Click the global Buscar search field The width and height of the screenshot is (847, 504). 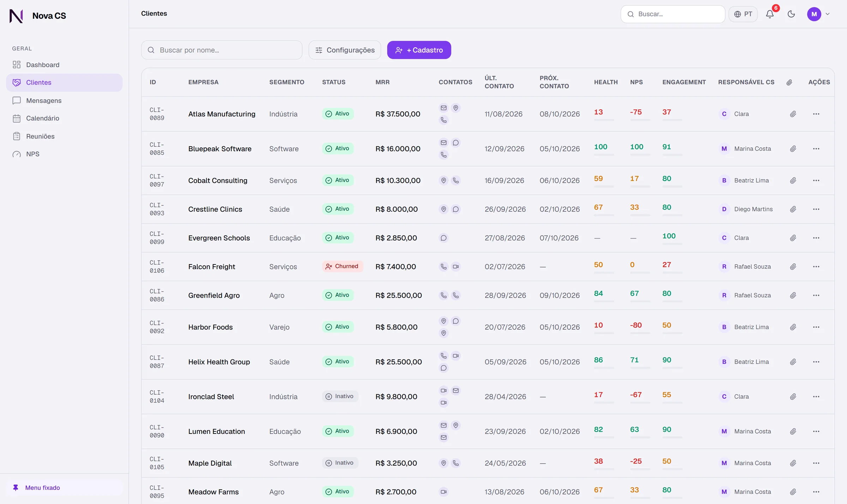pos(673,14)
